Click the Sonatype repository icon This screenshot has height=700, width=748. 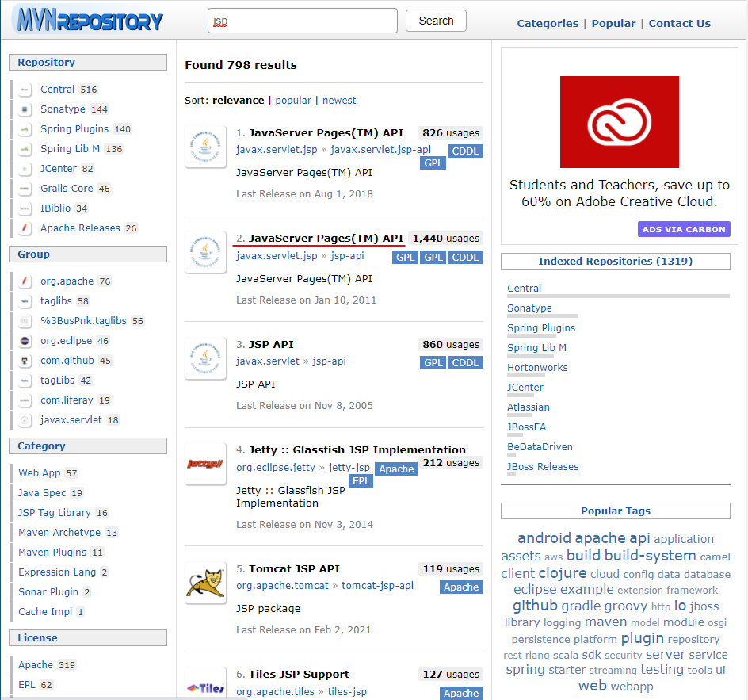click(25, 109)
